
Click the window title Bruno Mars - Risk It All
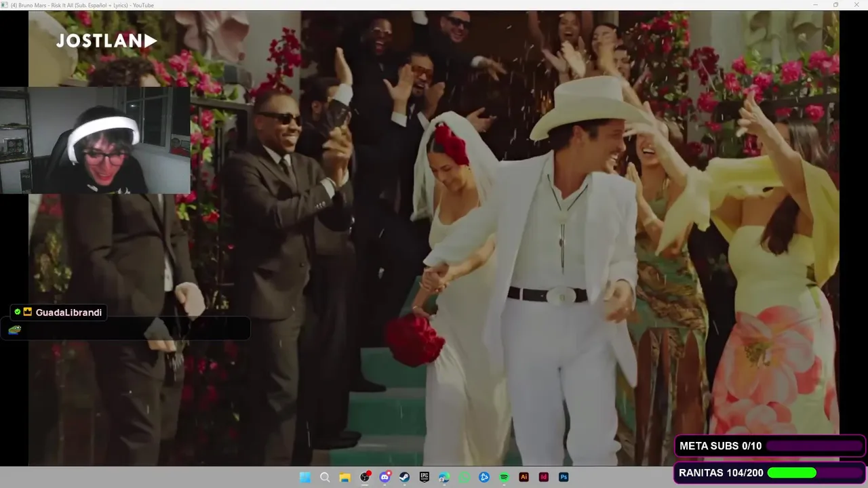tap(82, 5)
